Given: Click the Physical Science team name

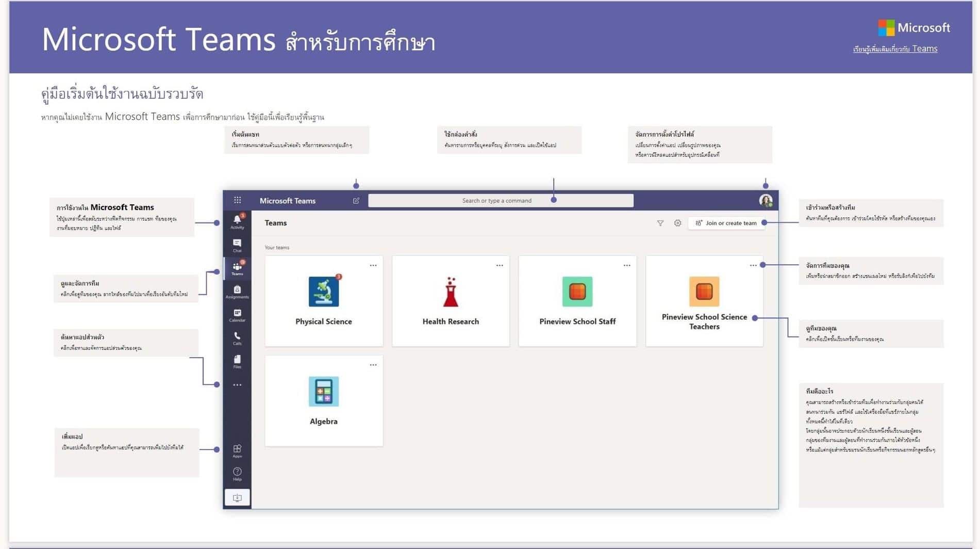Looking at the screenshot, I should pos(324,321).
